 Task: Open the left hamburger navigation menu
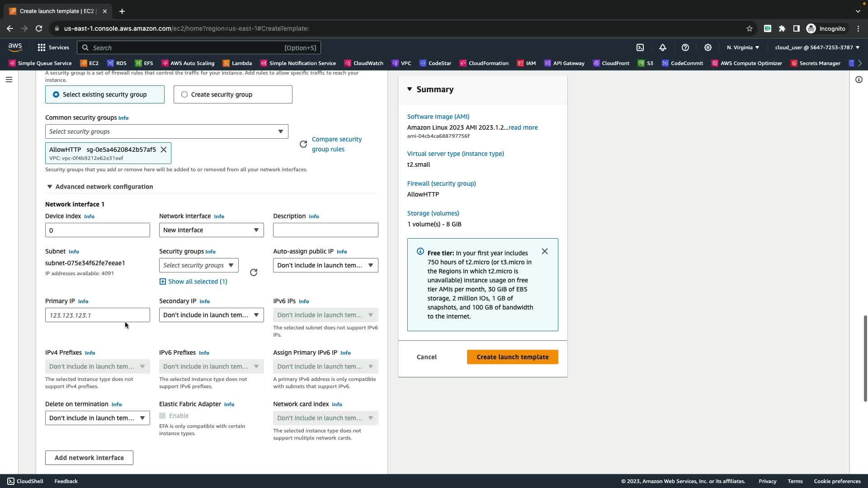point(9,80)
